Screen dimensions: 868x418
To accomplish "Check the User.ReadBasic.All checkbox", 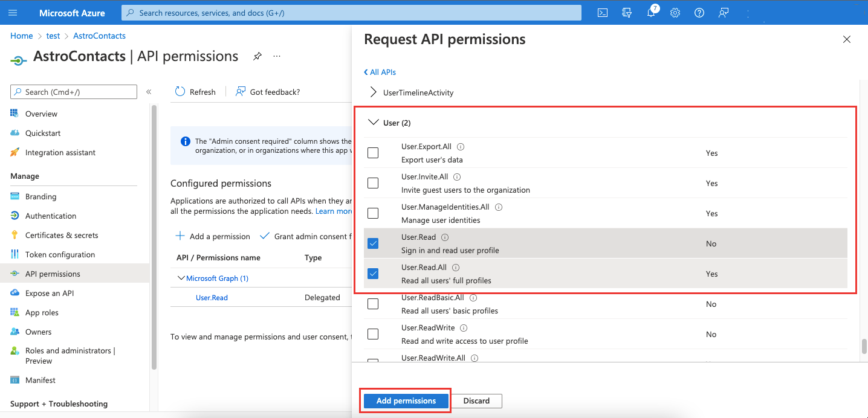I will [373, 304].
